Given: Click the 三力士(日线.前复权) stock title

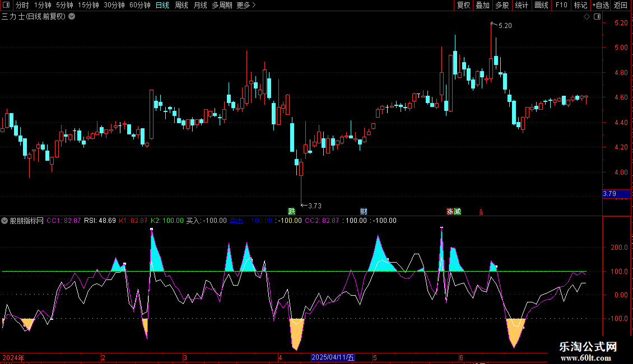Looking at the screenshot, I should coord(34,17).
